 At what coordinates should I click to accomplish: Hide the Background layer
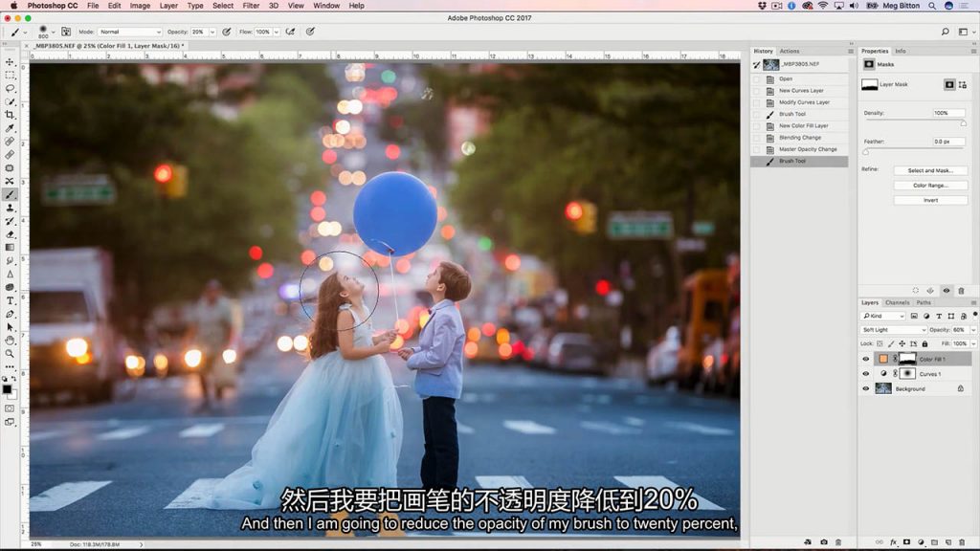pos(865,388)
